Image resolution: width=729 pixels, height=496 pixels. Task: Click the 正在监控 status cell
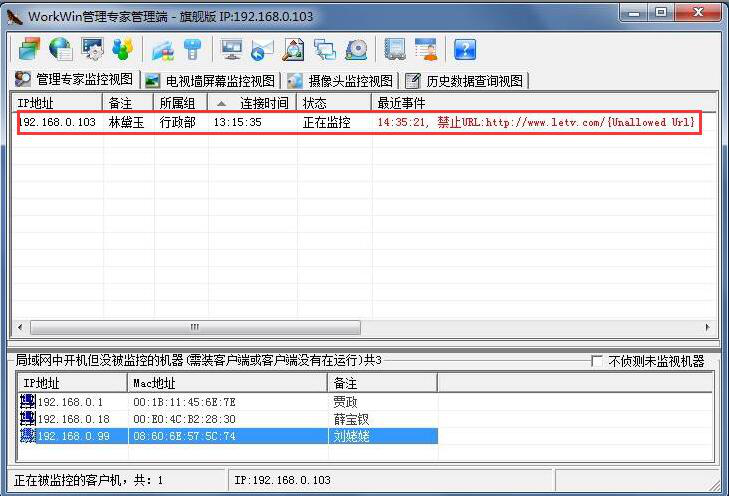tap(326, 122)
